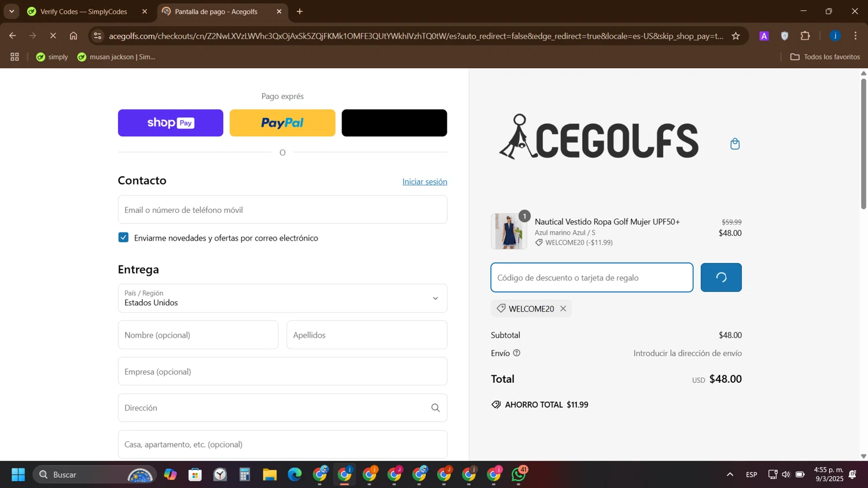Image resolution: width=868 pixels, height=488 pixels.
Task: Click the shipping info question mark icon
Action: click(517, 353)
